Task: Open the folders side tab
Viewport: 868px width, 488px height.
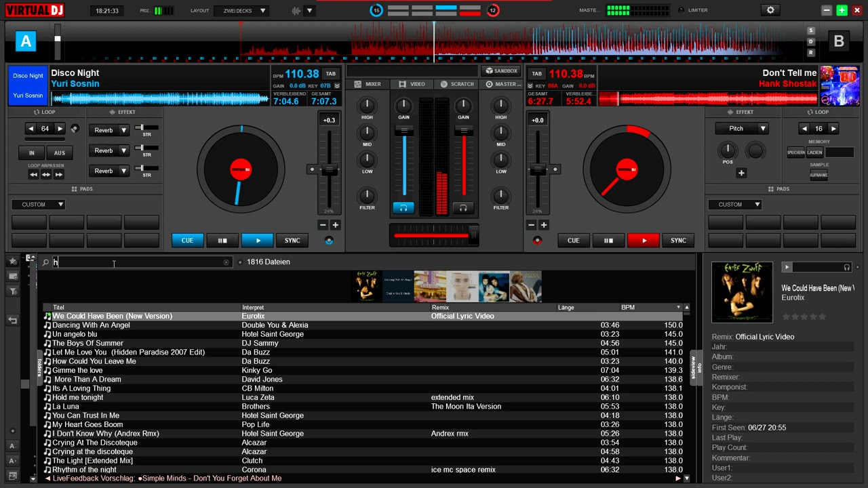Action: pos(39,367)
